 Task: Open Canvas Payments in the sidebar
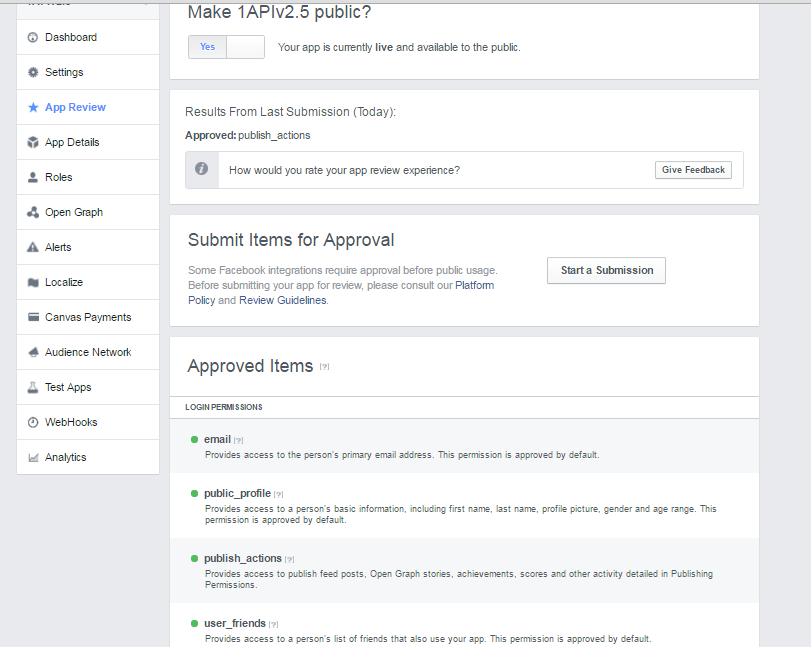88,317
